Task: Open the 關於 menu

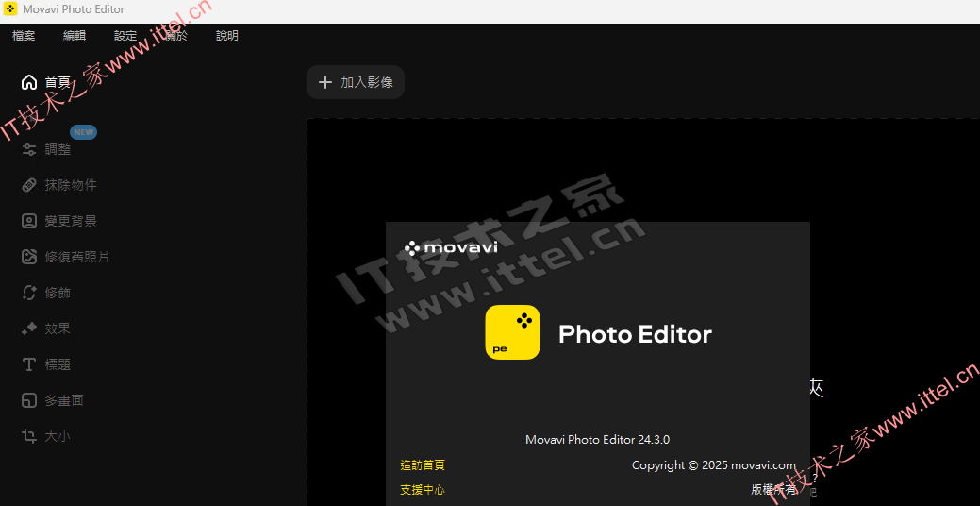Action: (x=176, y=36)
